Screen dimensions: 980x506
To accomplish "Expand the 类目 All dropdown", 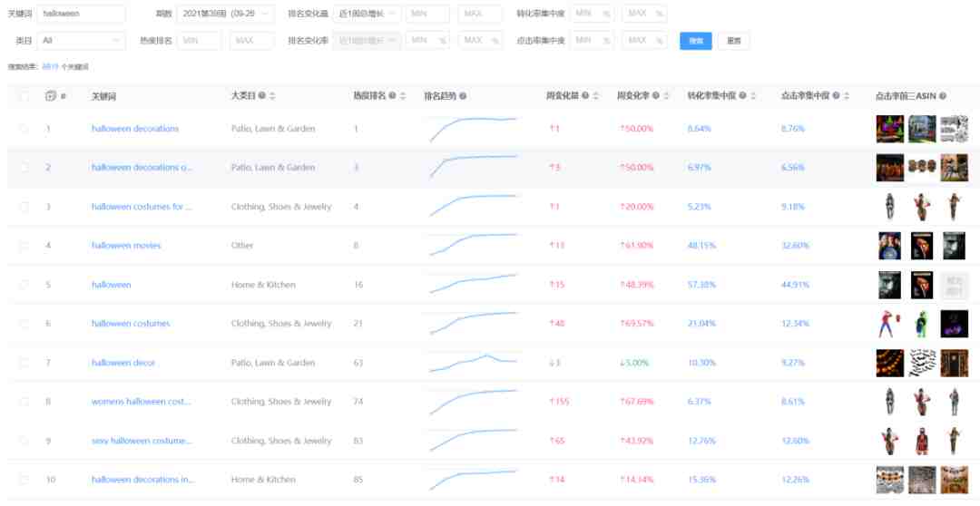I will tap(82, 41).
